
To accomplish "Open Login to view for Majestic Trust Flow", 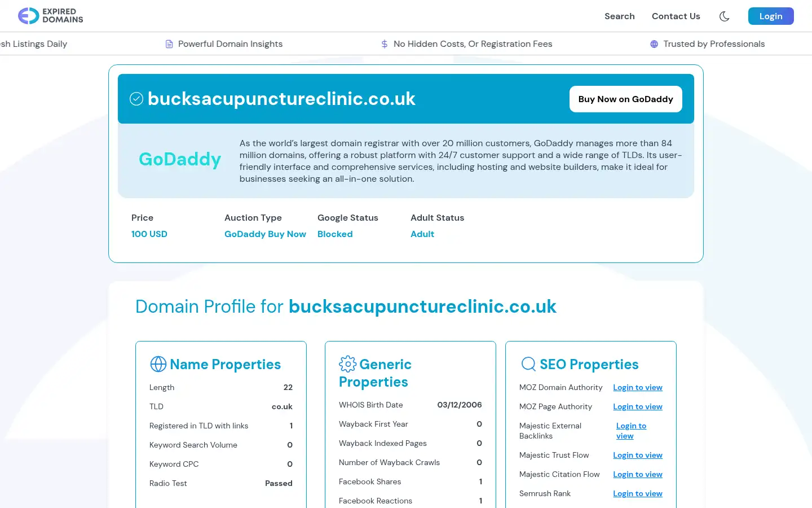I will [638, 455].
